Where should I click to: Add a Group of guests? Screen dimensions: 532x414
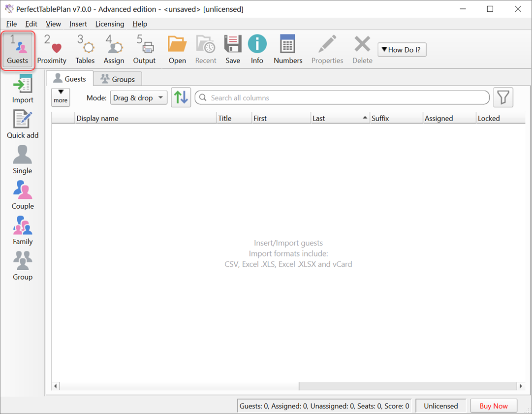pyautogui.click(x=22, y=265)
